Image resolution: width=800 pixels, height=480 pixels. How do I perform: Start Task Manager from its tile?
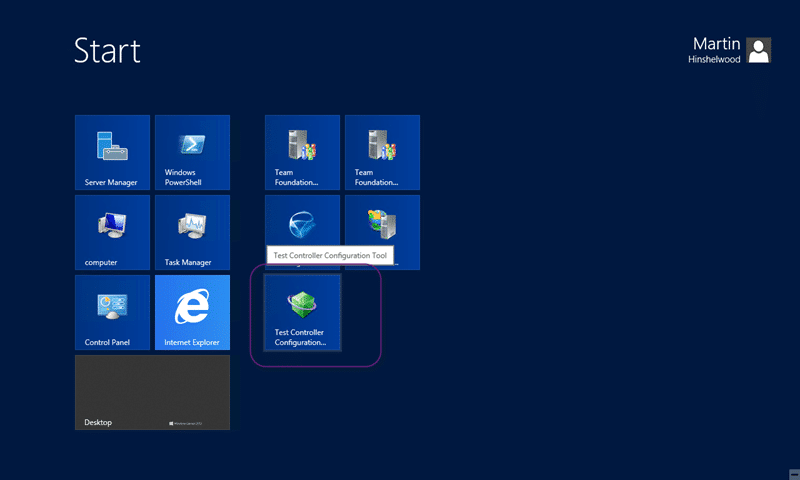pos(192,233)
